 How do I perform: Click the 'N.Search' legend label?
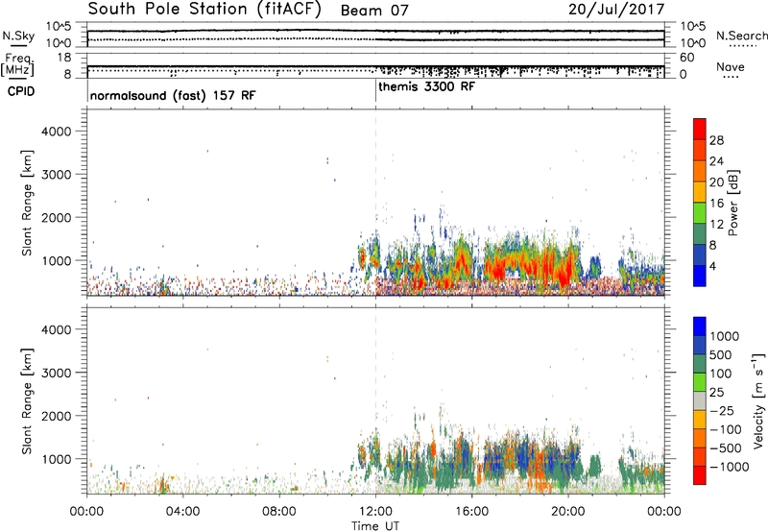coord(741,36)
